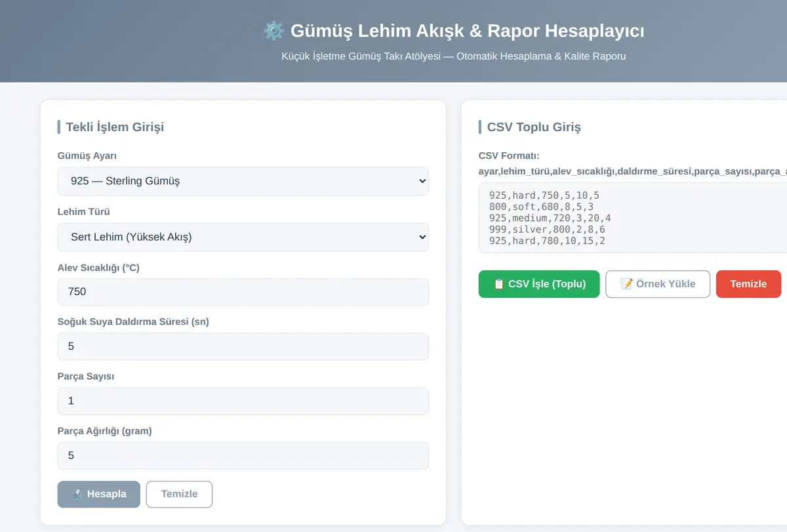
Task: Click the gear icon in the page title
Action: (x=273, y=31)
